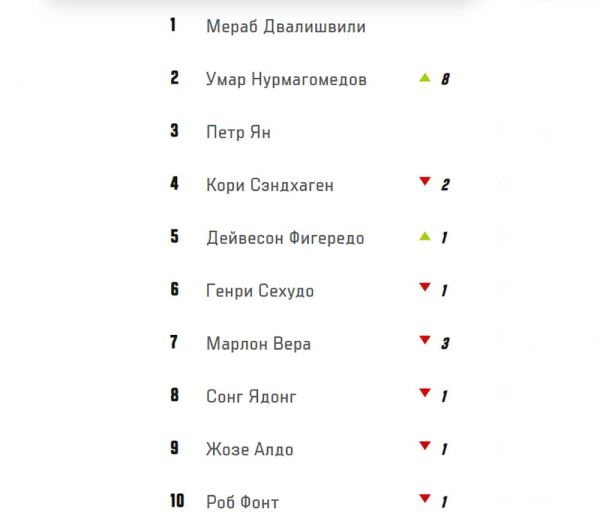This screenshot has width=600, height=531.
Task: Click the red down arrow beside Кори Сэндхаген
Action: click(425, 181)
